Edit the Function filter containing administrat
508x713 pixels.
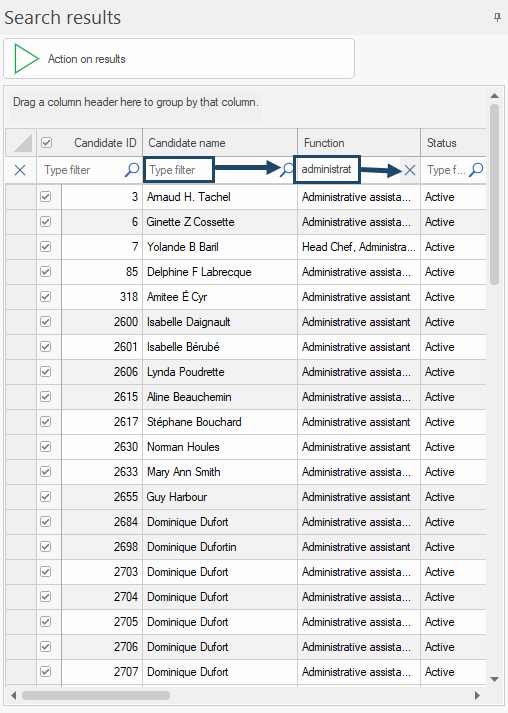[x=327, y=170]
